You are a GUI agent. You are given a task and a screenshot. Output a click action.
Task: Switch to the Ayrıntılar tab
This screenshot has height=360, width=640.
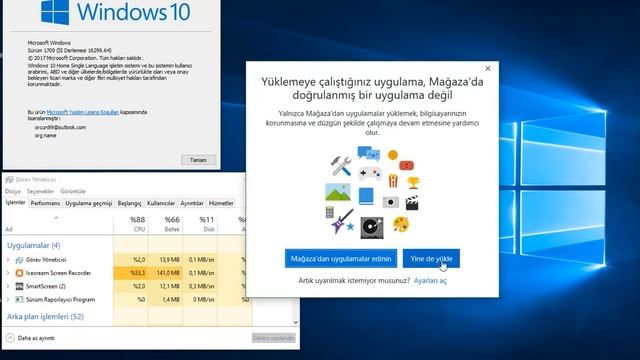click(192, 203)
